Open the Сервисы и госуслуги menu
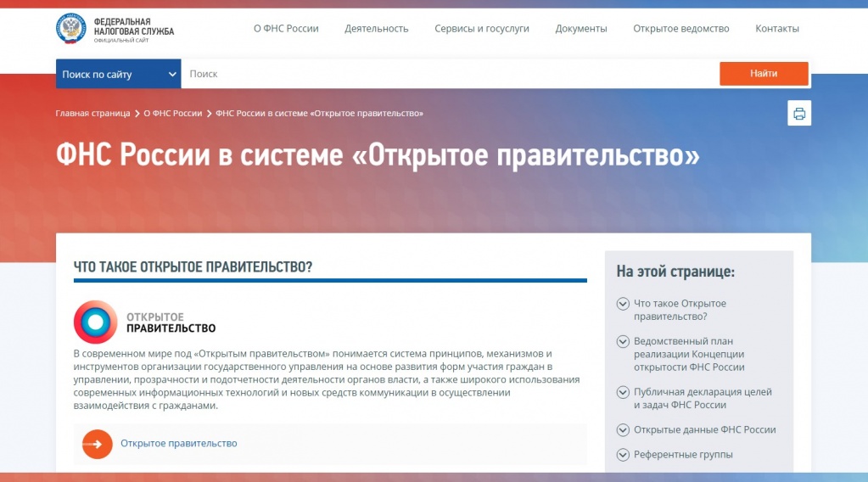 (482, 28)
